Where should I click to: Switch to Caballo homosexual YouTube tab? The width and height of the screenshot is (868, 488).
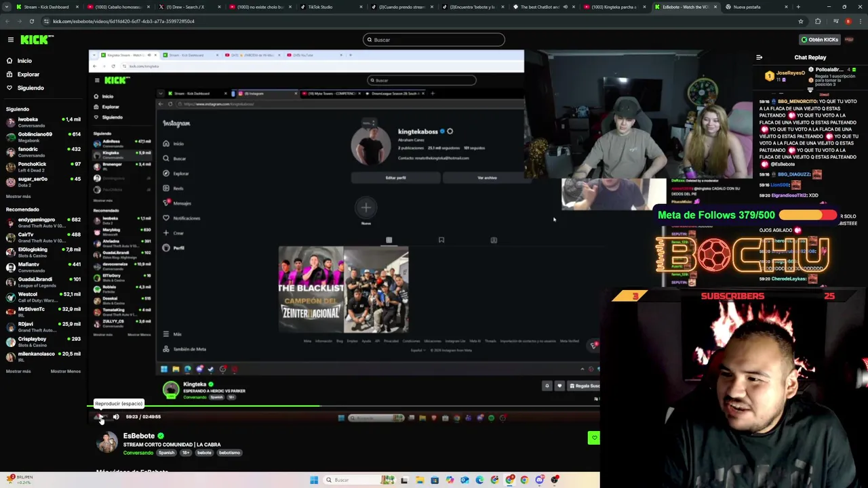tap(118, 7)
